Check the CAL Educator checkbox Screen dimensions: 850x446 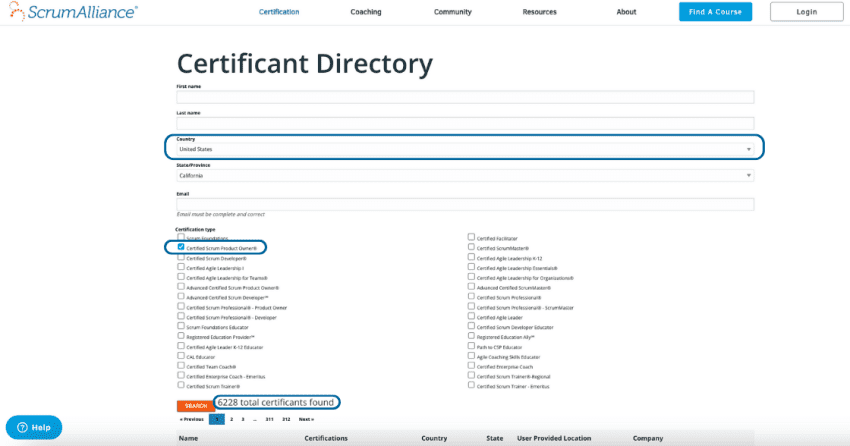point(181,356)
